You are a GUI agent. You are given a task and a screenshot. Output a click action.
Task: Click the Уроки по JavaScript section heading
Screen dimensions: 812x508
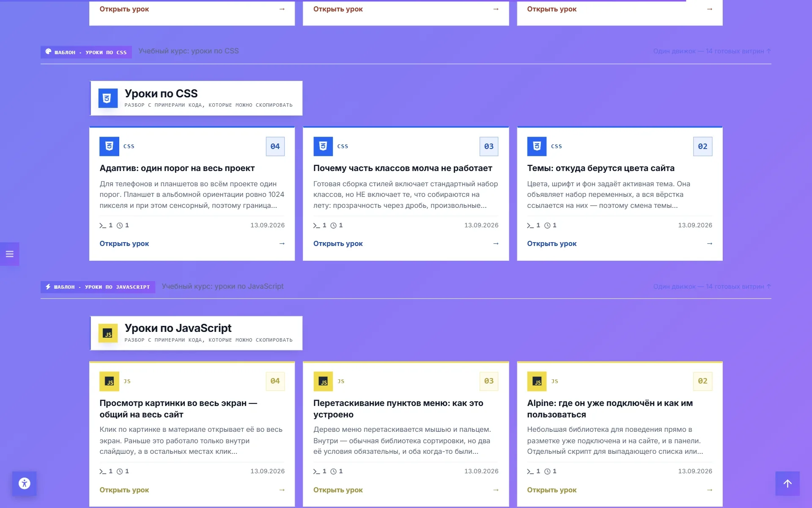click(178, 328)
